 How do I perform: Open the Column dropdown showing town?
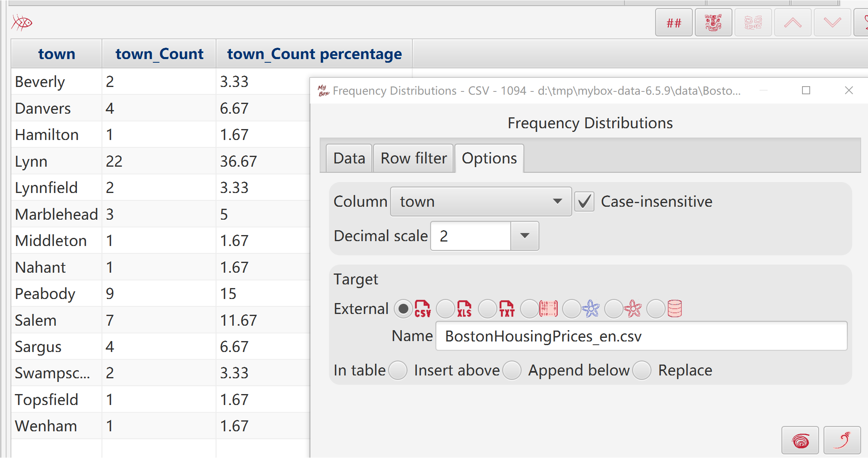pyautogui.click(x=481, y=201)
